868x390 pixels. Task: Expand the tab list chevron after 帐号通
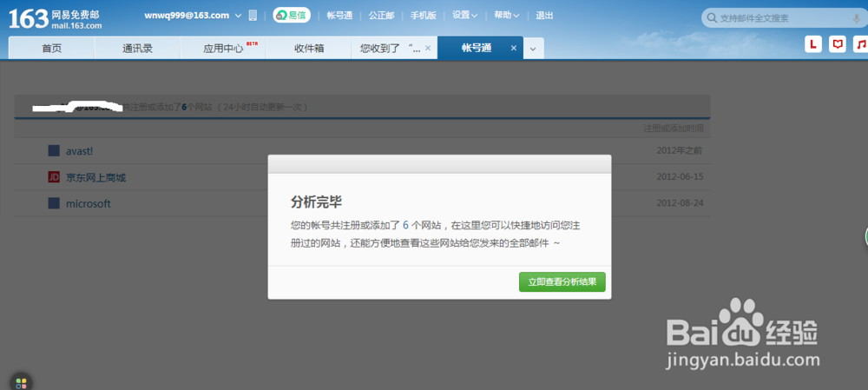(533, 49)
